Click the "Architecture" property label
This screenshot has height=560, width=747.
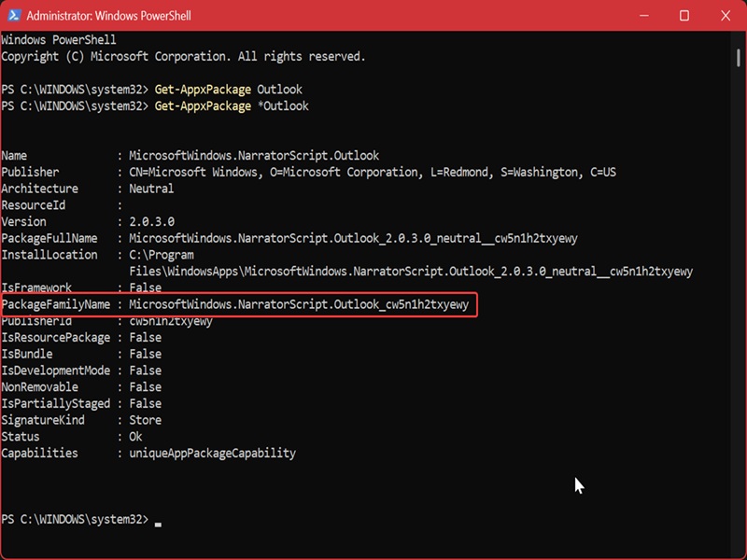click(x=39, y=189)
